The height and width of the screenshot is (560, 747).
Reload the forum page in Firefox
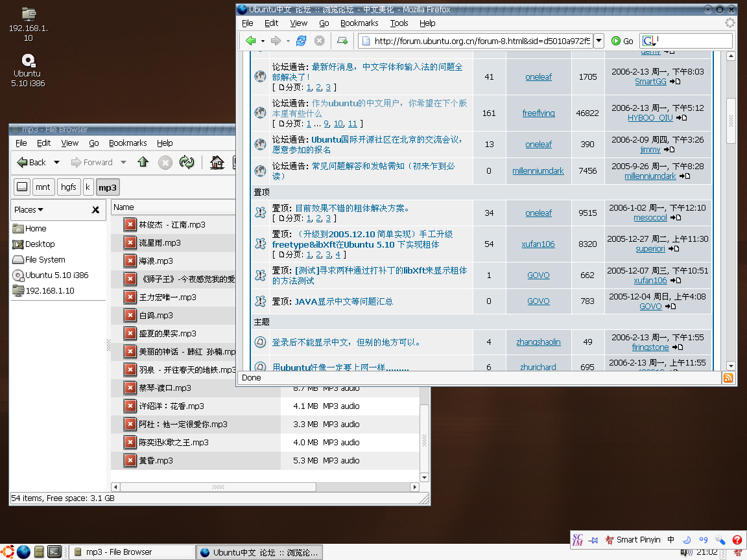[301, 41]
